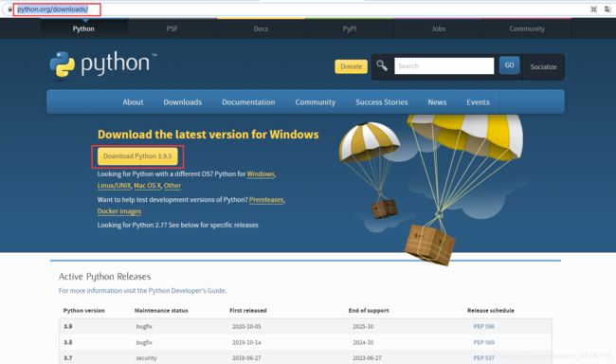Click the yellow Donate button
Screen dimensions: 616x364
click(x=351, y=66)
